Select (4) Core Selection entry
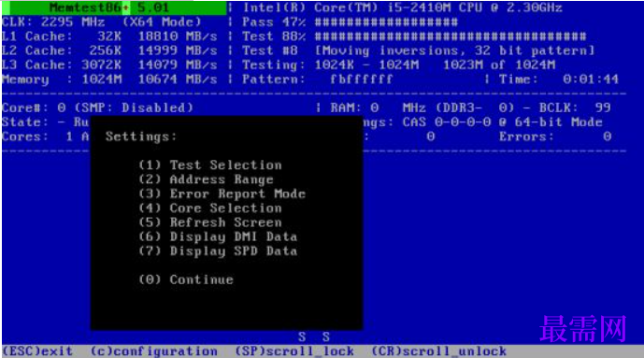The width and height of the screenshot is (644, 358). coord(210,208)
